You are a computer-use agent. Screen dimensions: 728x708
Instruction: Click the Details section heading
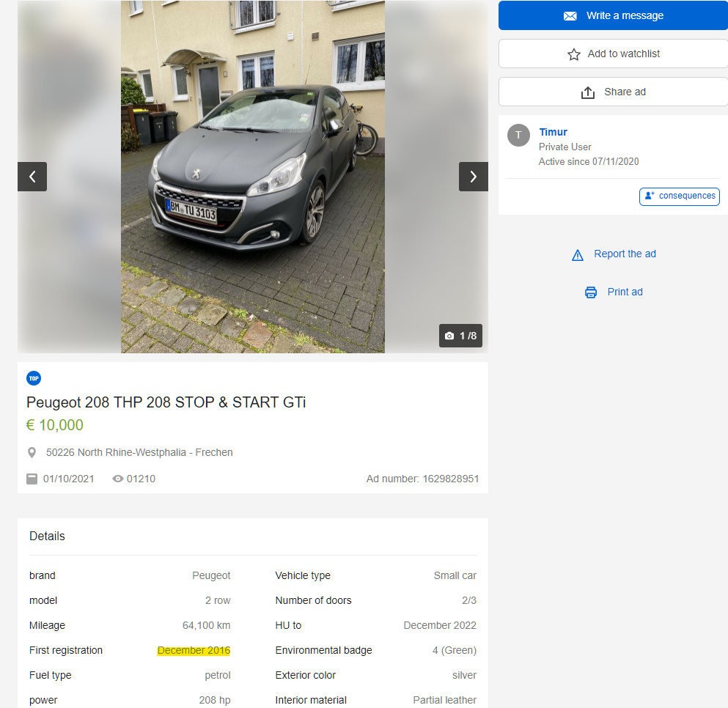tap(48, 536)
